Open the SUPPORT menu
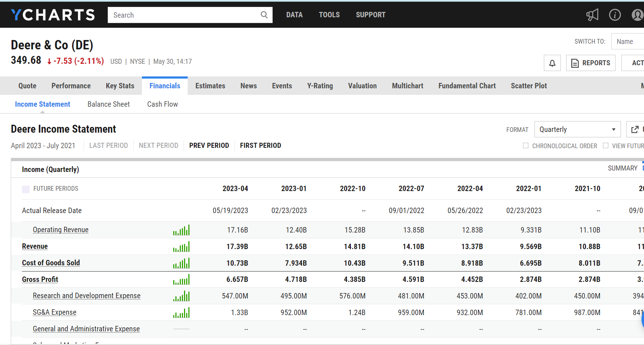 (371, 15)
